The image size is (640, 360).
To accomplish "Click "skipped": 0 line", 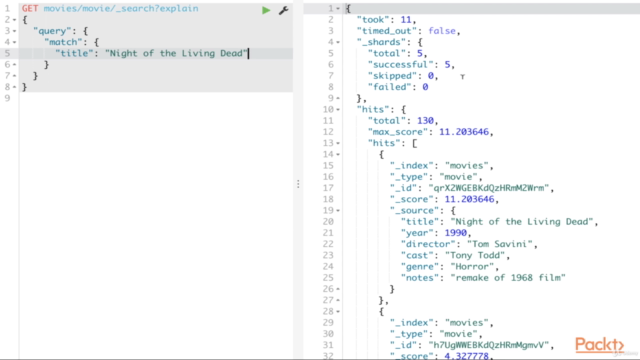I will (403, 76).
